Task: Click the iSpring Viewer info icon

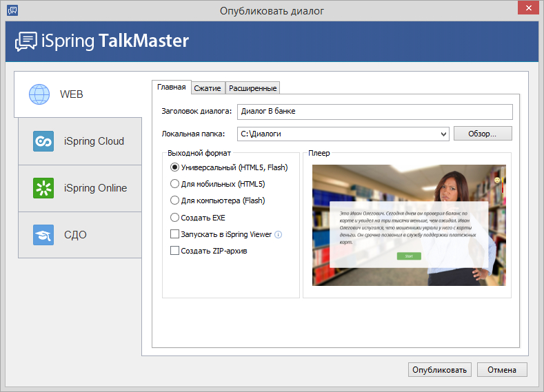Action: tap(279, 235)
